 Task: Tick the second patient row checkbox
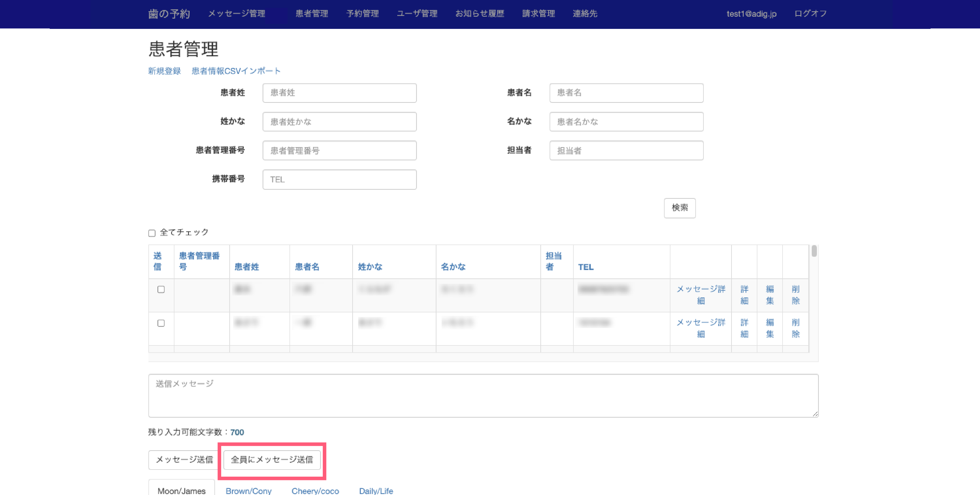point(161,323)
